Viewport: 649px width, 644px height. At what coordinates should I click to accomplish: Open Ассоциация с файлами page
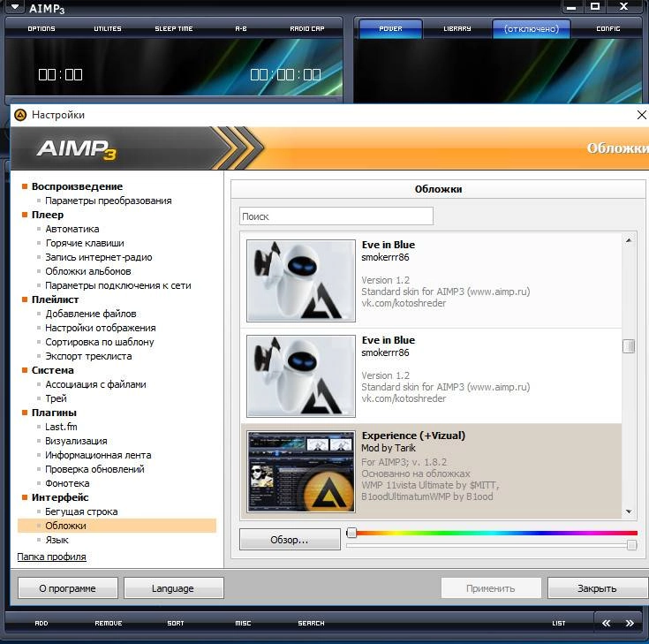click(95, 384)
